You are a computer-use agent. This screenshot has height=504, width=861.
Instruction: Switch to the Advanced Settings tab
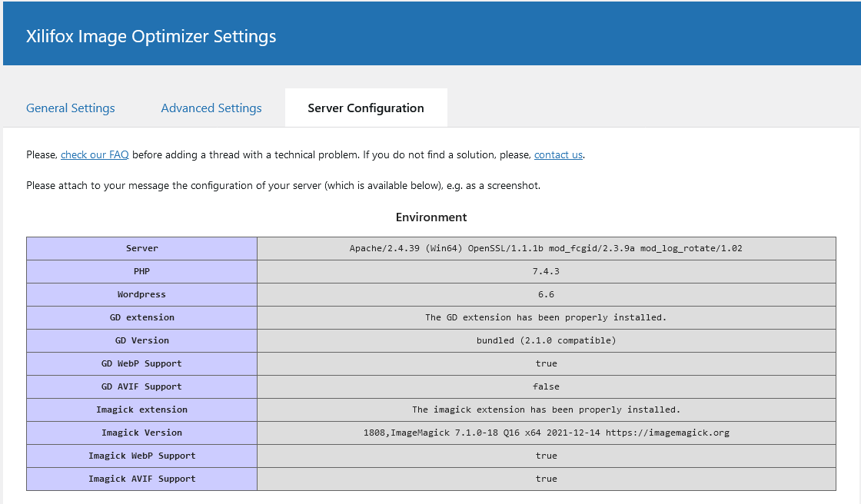[211, 108]
